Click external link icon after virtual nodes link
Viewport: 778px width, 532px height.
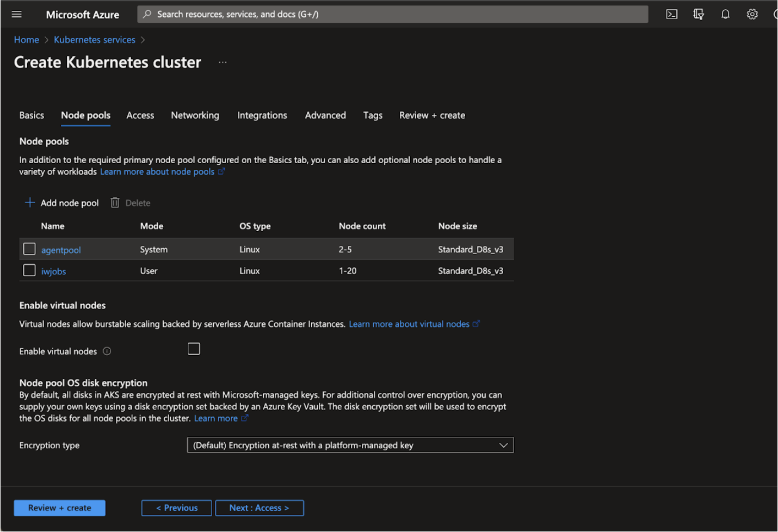pyautogui.click(x=477, y=324)
